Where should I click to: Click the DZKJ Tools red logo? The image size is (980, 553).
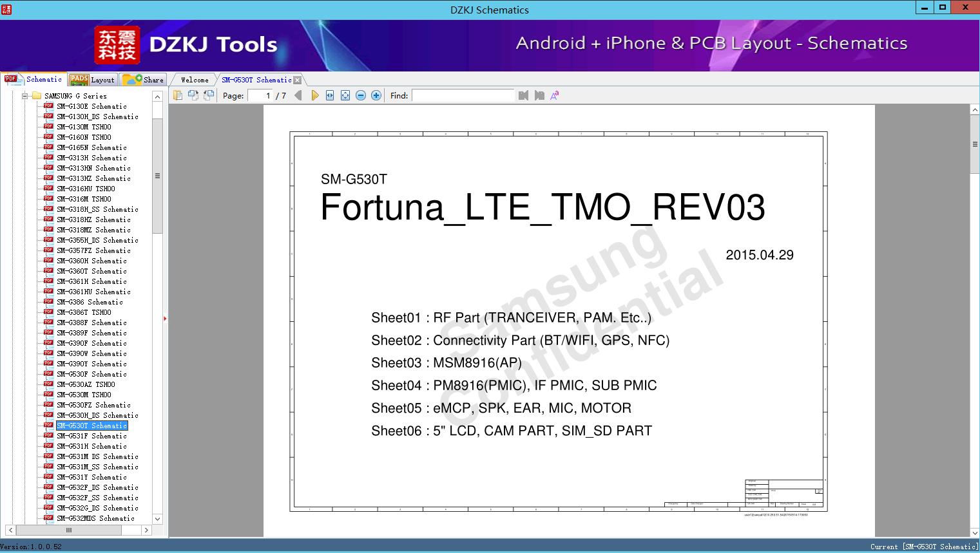tap(117, 45)
